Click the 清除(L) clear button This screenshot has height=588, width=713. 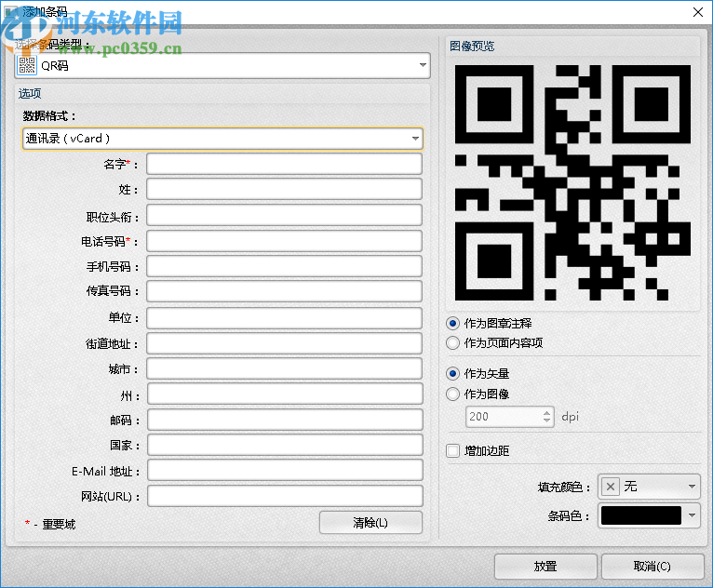[x=370, y=523]
